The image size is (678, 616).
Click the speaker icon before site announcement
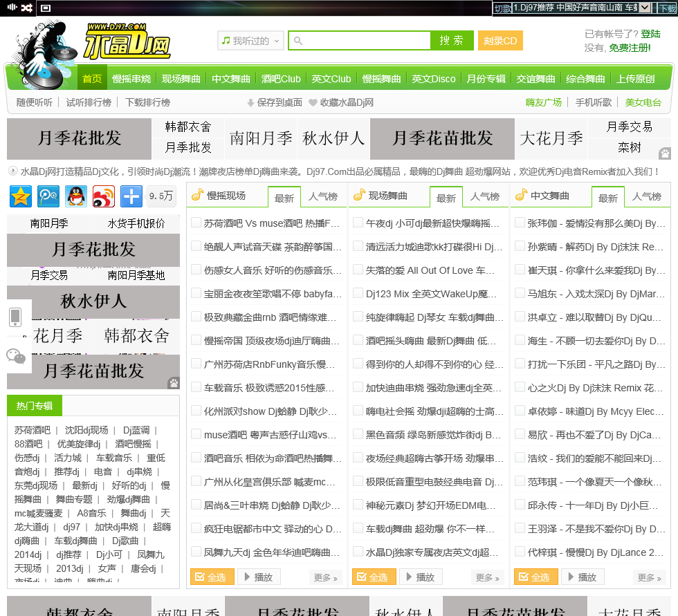(13, 171)
